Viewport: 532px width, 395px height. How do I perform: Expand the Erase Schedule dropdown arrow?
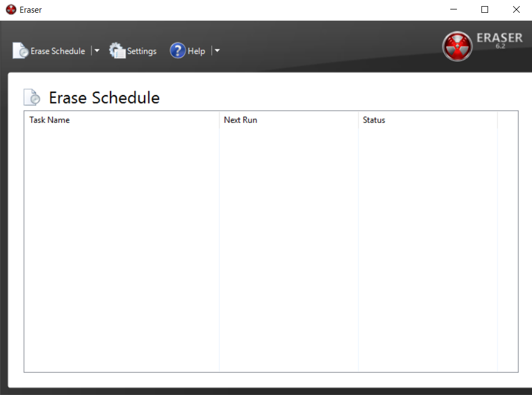point(97,51)
